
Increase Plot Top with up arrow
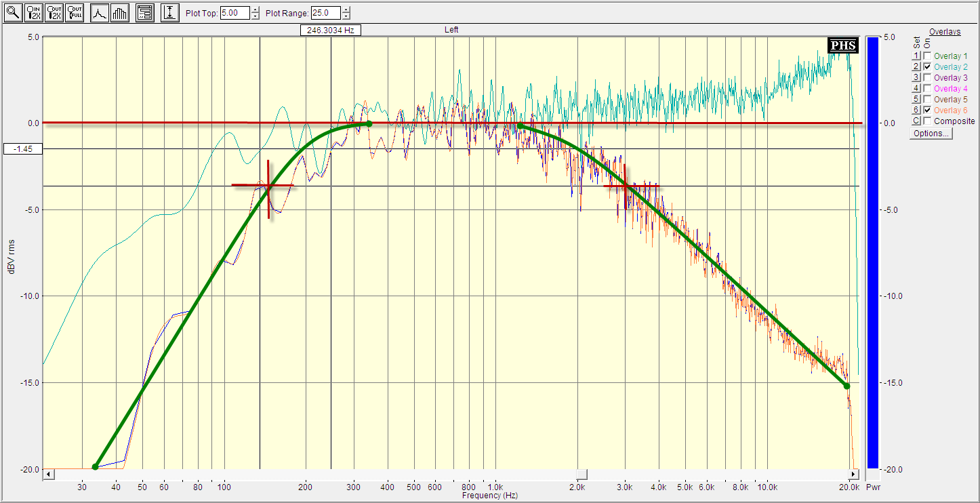[255, 9]
